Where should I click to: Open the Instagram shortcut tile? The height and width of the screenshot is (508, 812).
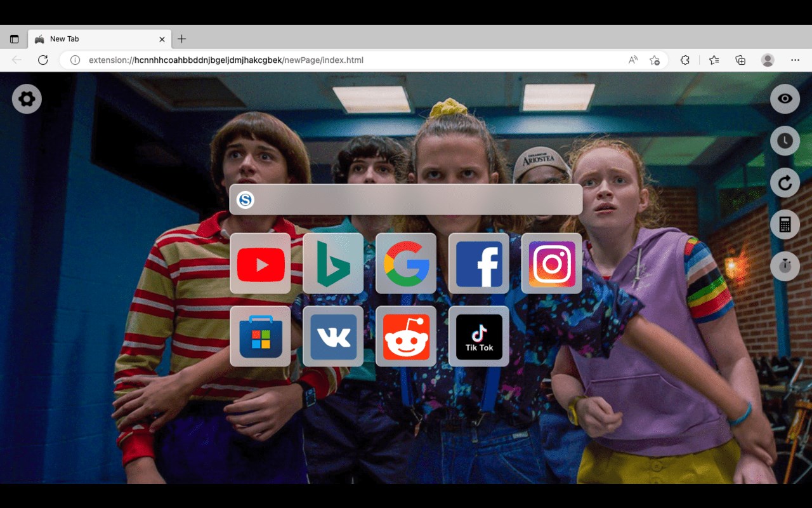(x=552, y=264)
